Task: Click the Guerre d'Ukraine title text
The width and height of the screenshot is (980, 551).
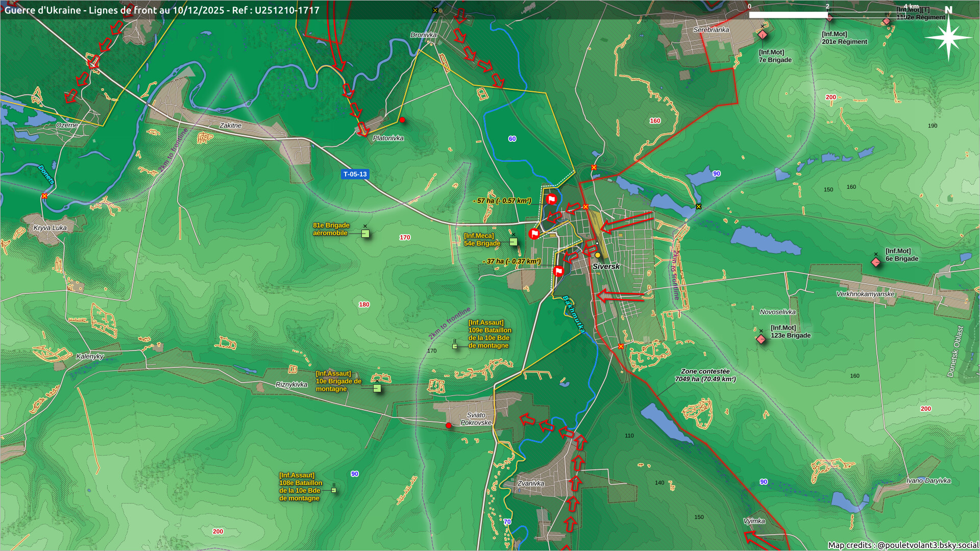Action: click(162, 10)
